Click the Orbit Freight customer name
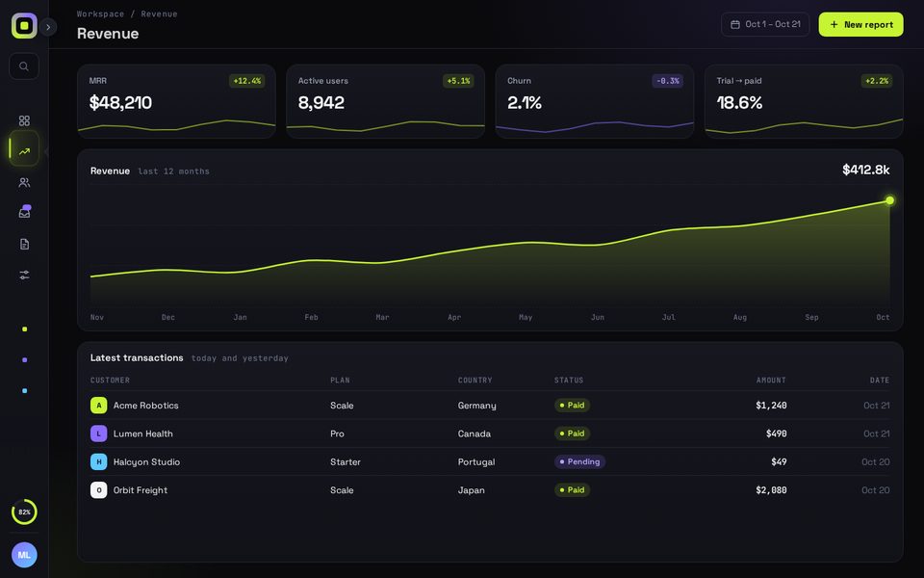 coord(141,490)
